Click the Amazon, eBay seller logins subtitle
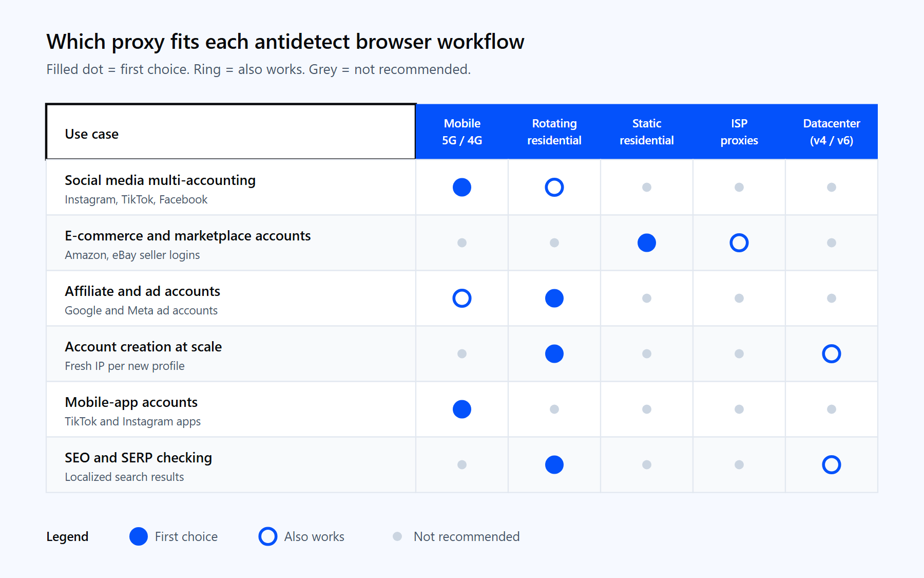 (132, 255)
